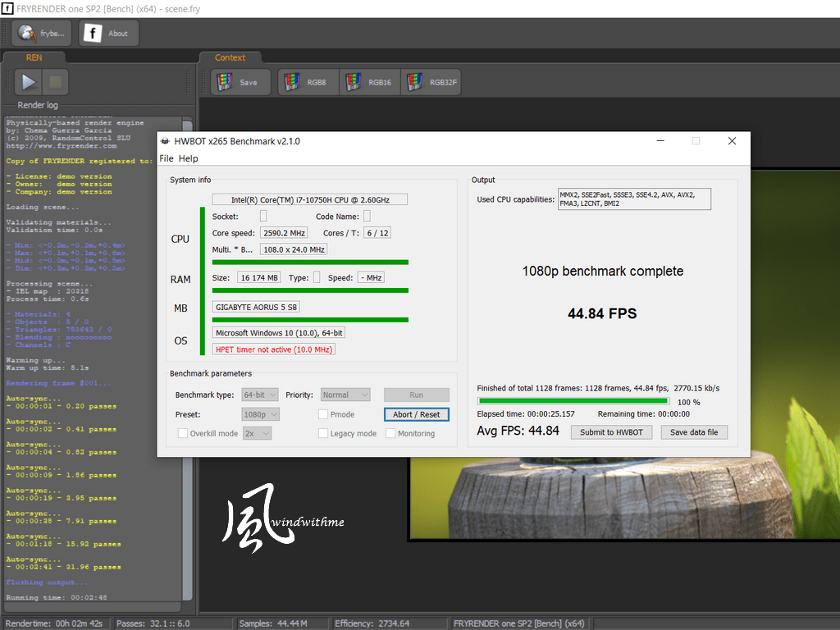Export render as RGB32F
The image size is (840, 630).
tap(431, 83)
